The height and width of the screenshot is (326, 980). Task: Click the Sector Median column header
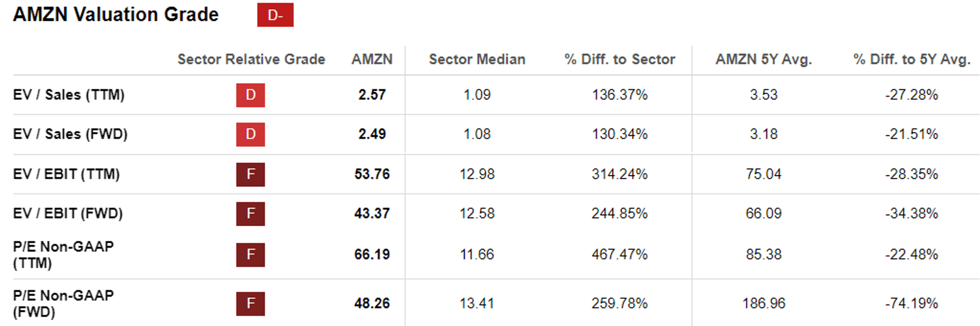(477, 59)
